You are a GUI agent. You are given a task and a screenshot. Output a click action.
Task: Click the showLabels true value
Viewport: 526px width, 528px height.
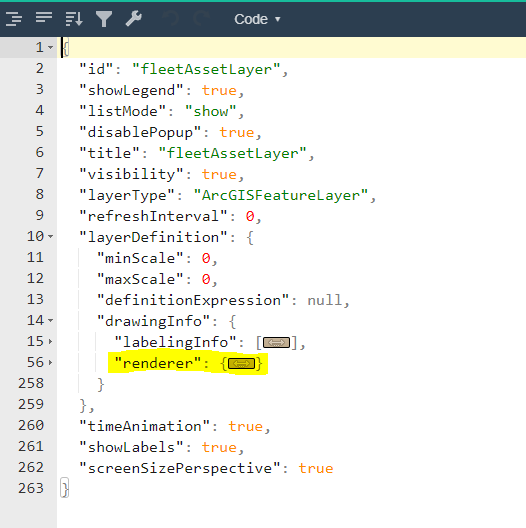(x=219, y=448)
